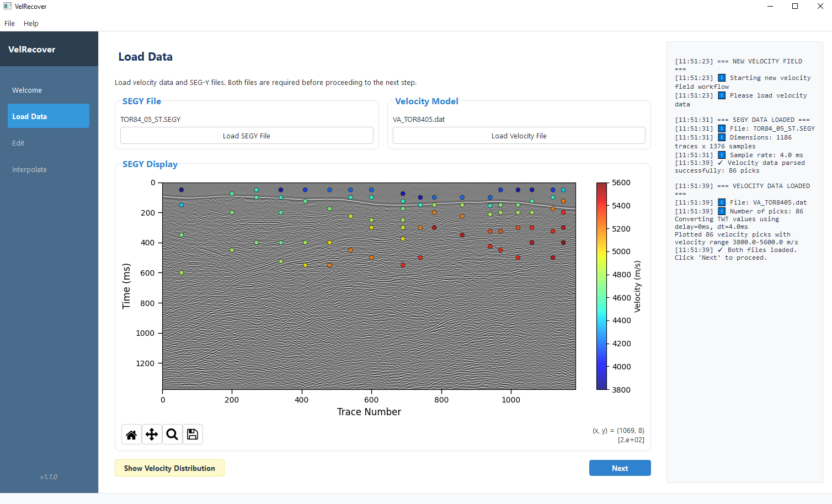Click the velocity colorbar scale

tap(601, 286)
